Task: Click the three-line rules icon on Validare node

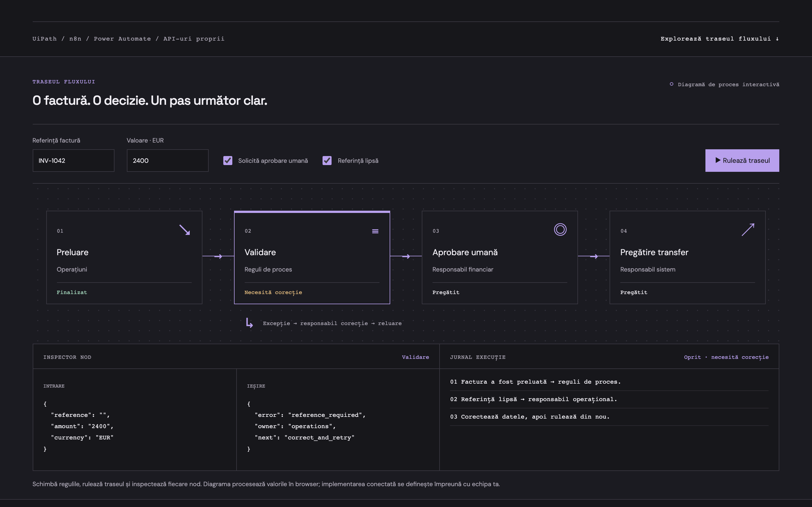Action: pos(375,231)
